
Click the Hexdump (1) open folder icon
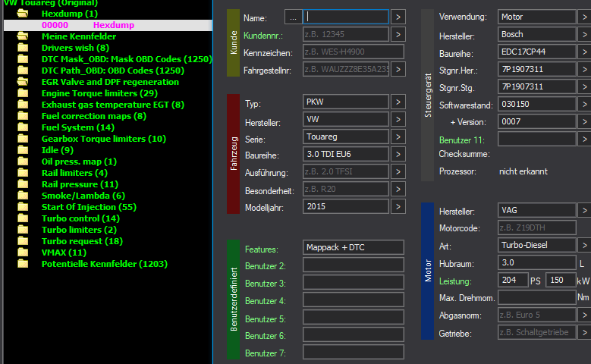tap(23, 14)
